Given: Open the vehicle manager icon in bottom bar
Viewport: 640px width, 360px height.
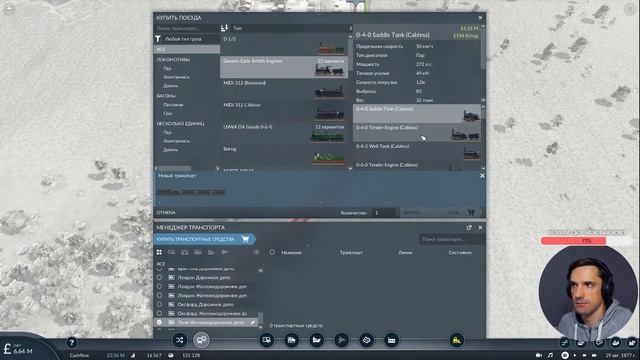Looking at the screenshot, I should (201, 340).
